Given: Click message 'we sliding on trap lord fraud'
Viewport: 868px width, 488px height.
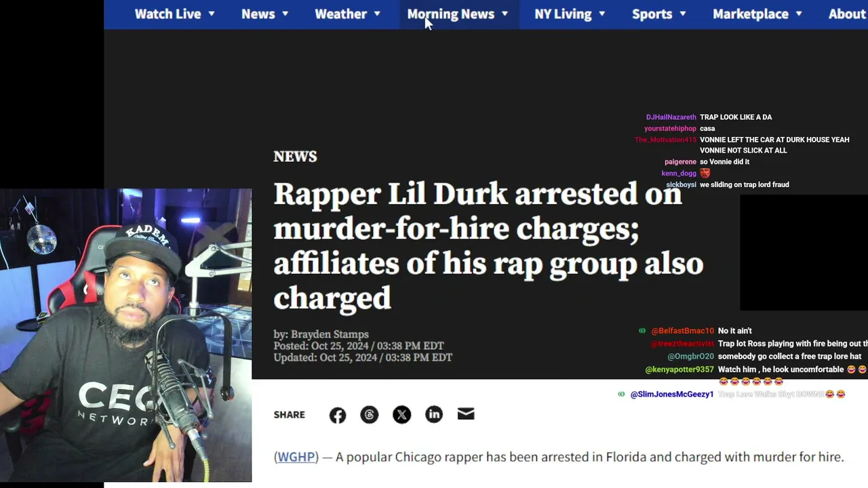Looking at the screenshot, I should tap(745, 185).
